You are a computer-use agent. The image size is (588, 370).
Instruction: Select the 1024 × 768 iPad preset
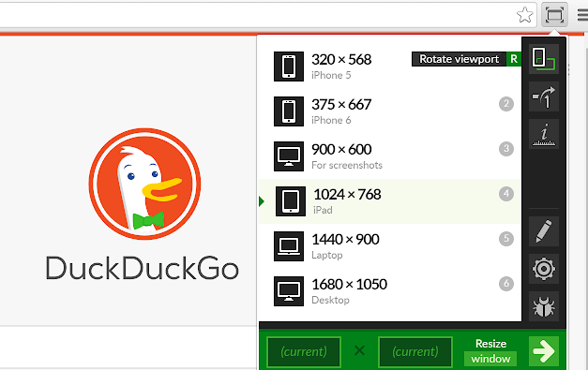[390, 201]
